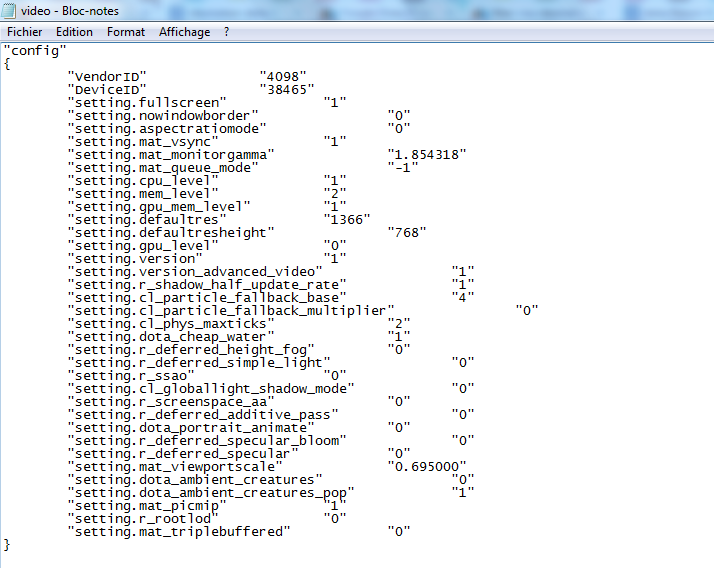The height and width of the screenshot is (568, 714).
Task: Click the "setting.version" key
Action: coord(135,259)
